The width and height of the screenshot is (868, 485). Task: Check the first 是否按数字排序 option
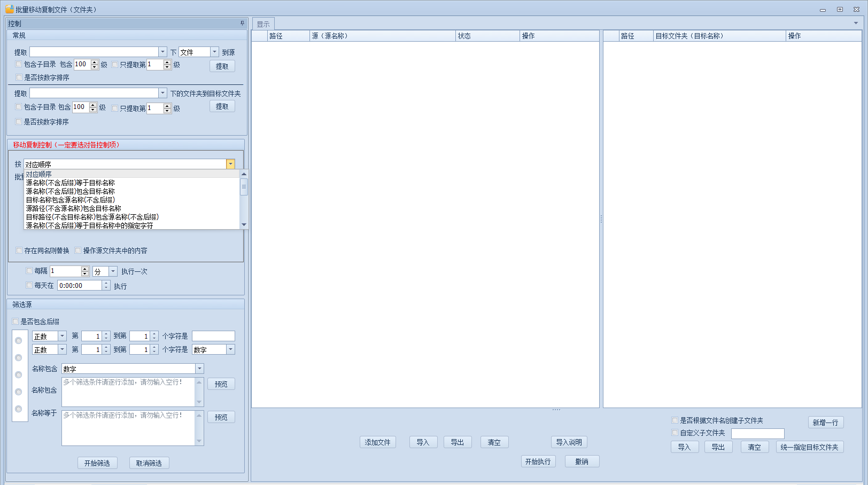pyautogui.click(x=19, y=77)
